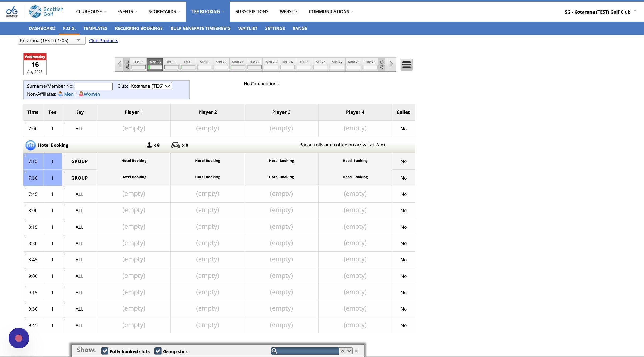
Task: Switch to the Templates tab
Action: tap(95, 28)
